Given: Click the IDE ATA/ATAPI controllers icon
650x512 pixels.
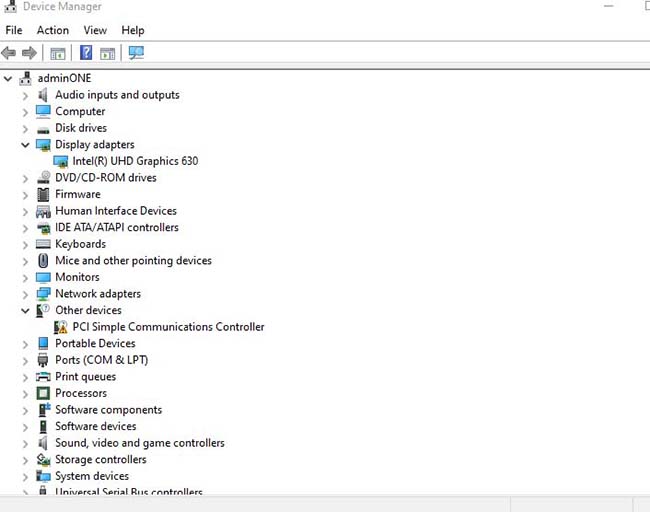Looking at the screenshot, I should (43, 228).
